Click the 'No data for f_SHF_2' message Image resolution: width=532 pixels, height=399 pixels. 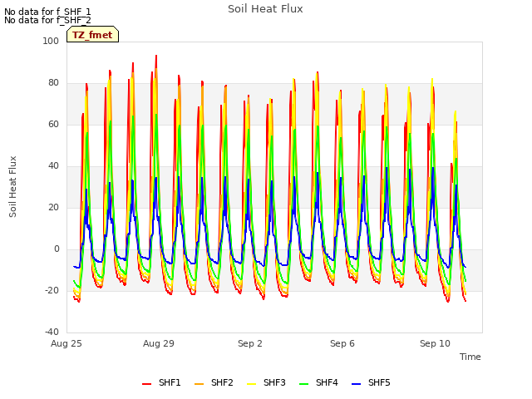pos(47,20)
